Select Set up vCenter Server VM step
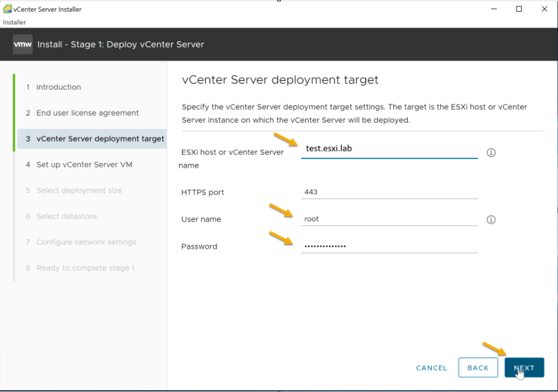This screenshot has width=558, height=392. [84, 165]
